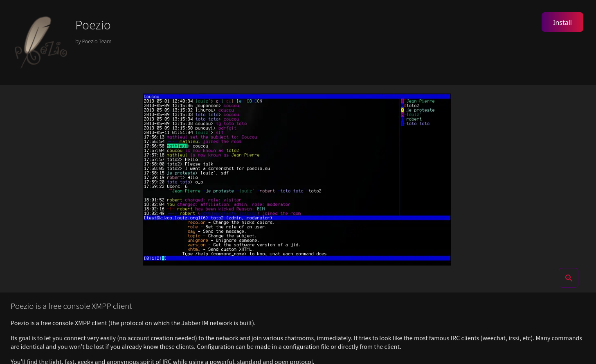Click the recolor nick colors command

click(x=196, y=222)
